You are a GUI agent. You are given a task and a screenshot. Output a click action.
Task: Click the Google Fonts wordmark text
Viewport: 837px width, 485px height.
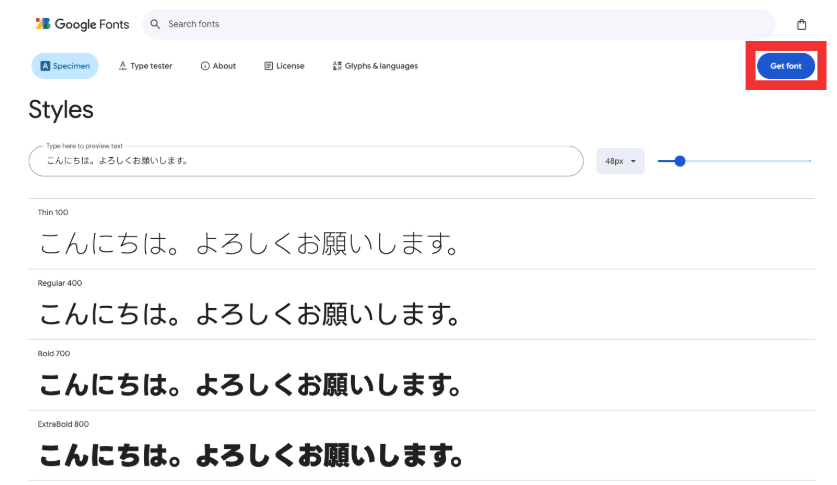tap(93, 23)
